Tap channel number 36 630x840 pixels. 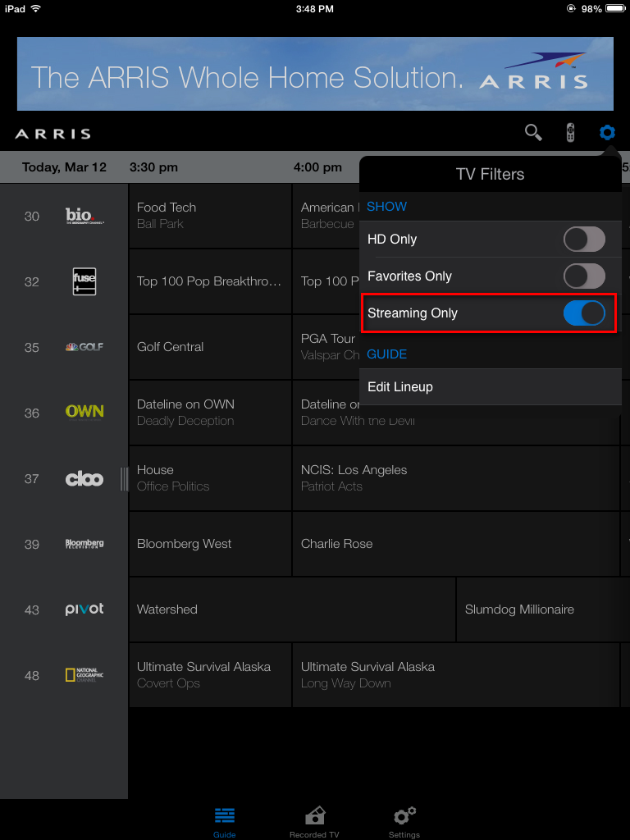tap(32, 413)
